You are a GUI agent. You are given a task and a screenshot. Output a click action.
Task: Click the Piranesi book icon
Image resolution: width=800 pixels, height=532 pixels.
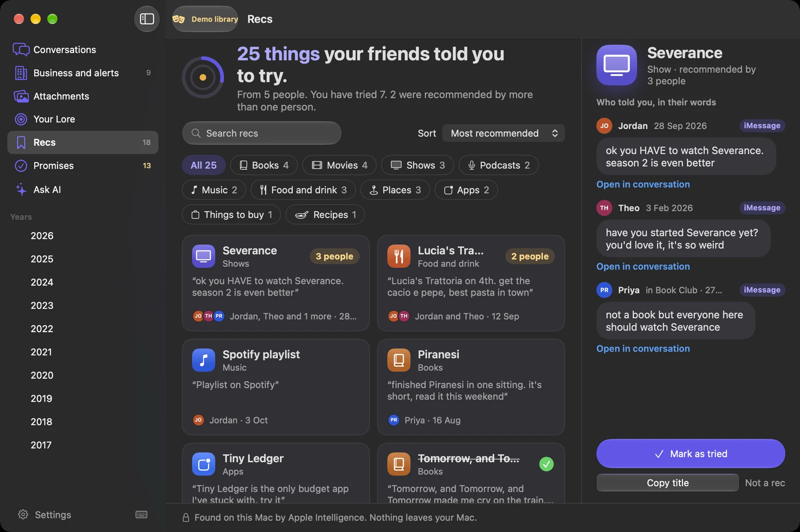(x=398, y=360)
